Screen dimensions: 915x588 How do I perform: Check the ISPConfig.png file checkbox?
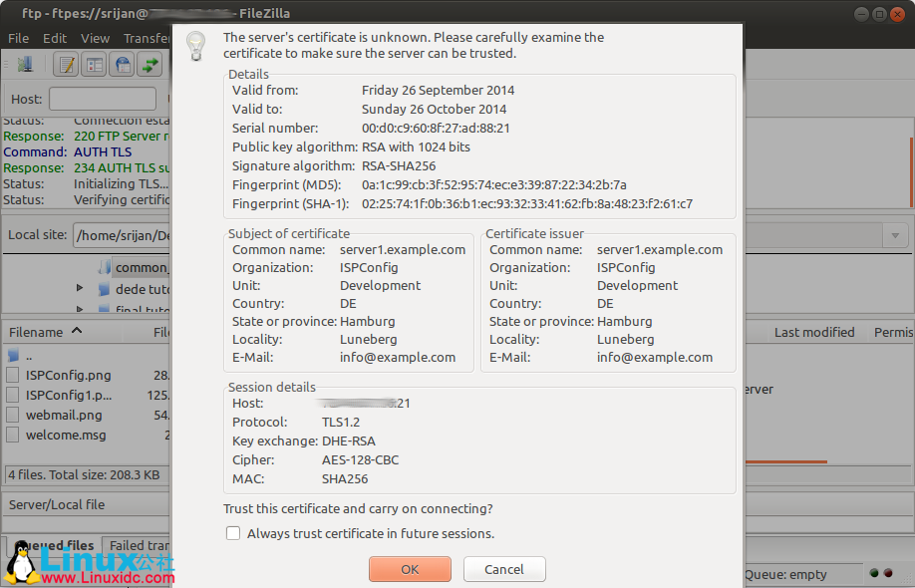tap(13, 375)
